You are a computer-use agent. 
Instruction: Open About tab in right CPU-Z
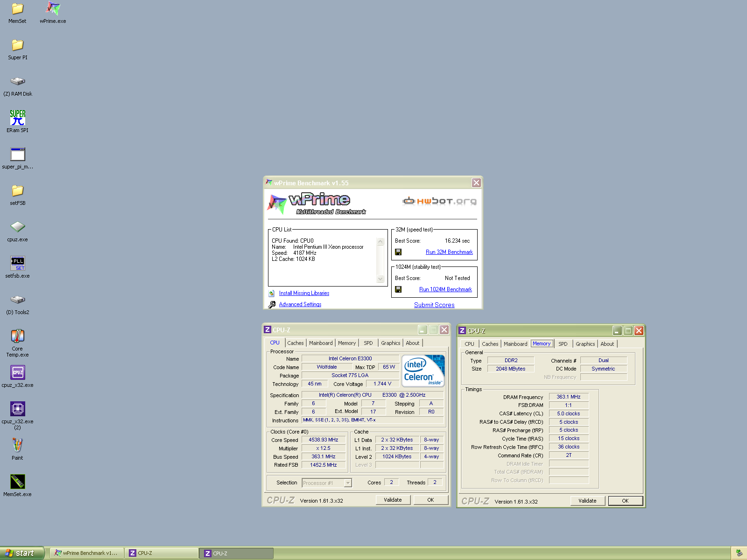point(607,344)
